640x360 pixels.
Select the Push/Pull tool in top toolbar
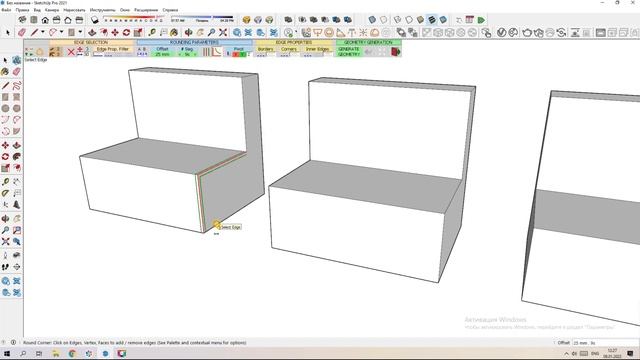click(x=92, y=32)
